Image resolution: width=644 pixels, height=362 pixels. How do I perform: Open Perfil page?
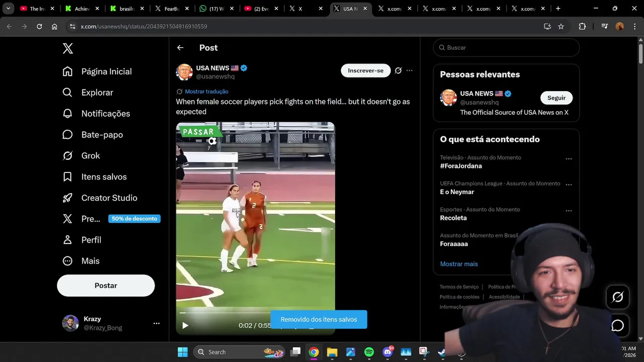82,240
